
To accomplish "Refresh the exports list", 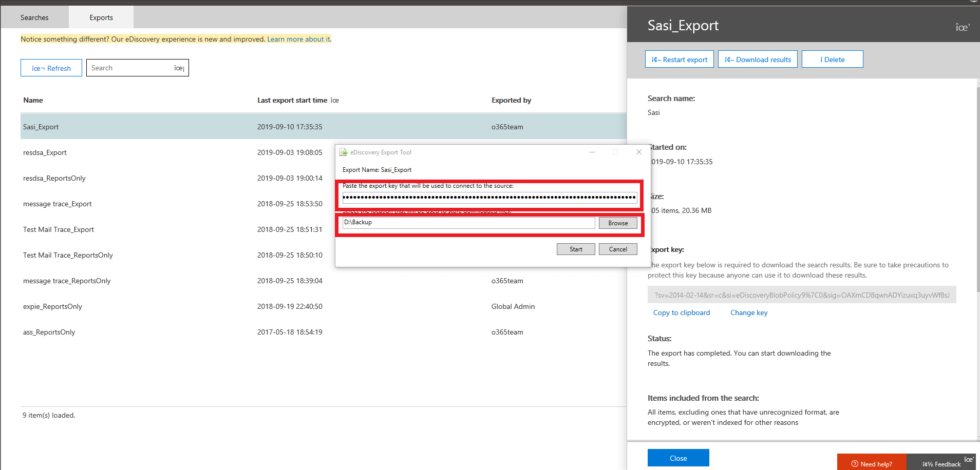I will pos(51,68).
